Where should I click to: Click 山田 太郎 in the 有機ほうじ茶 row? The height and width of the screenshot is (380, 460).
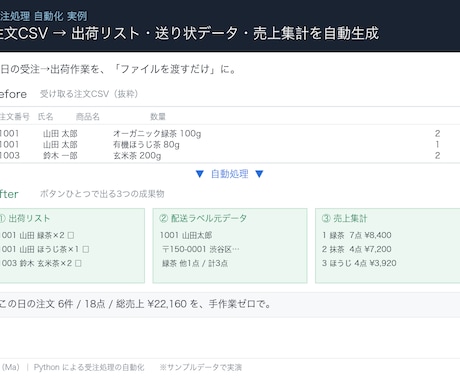[x=60, y=145]
